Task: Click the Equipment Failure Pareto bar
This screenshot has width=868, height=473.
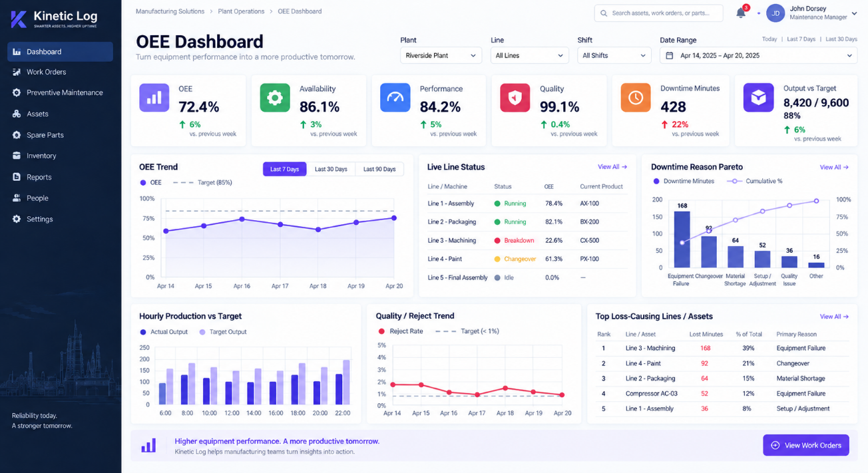Action: (682, 239)
